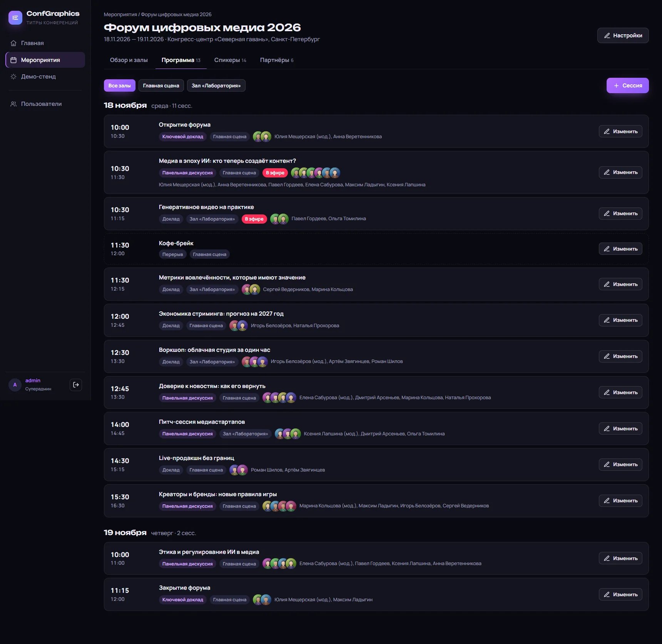Viewport: 662px width, 644px height.
Task: Open the Настройки button
Action: tap(623, 35)
